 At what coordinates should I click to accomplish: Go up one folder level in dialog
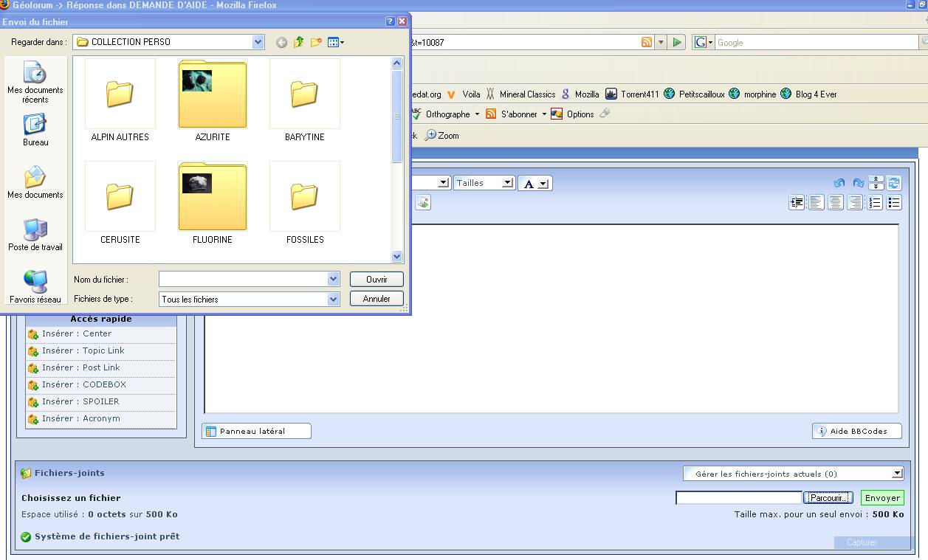(x=299, y=43)
